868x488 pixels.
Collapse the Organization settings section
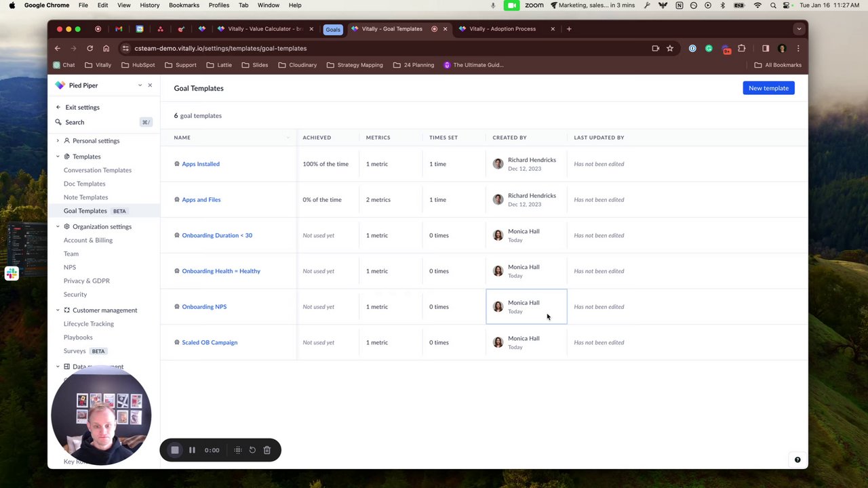[58, 226]
